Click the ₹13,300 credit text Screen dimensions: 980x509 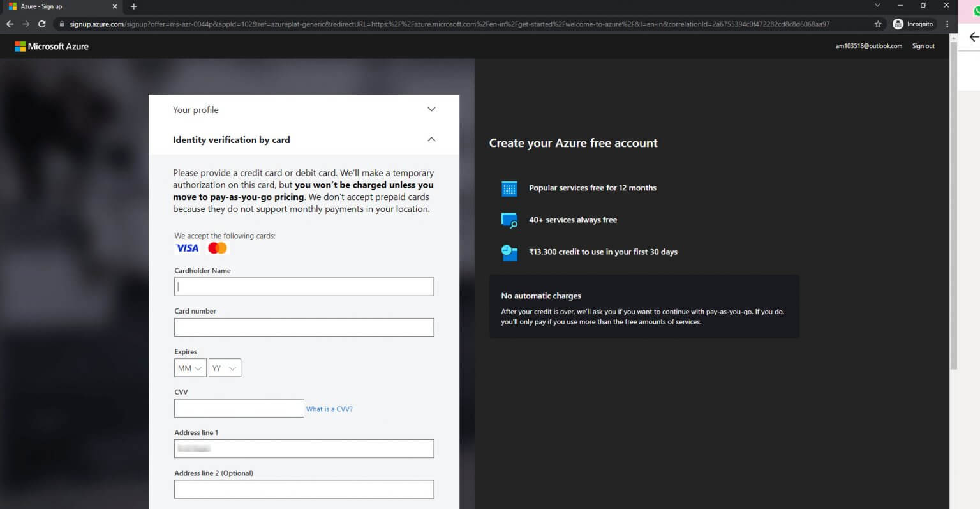(x=603, y=252)
